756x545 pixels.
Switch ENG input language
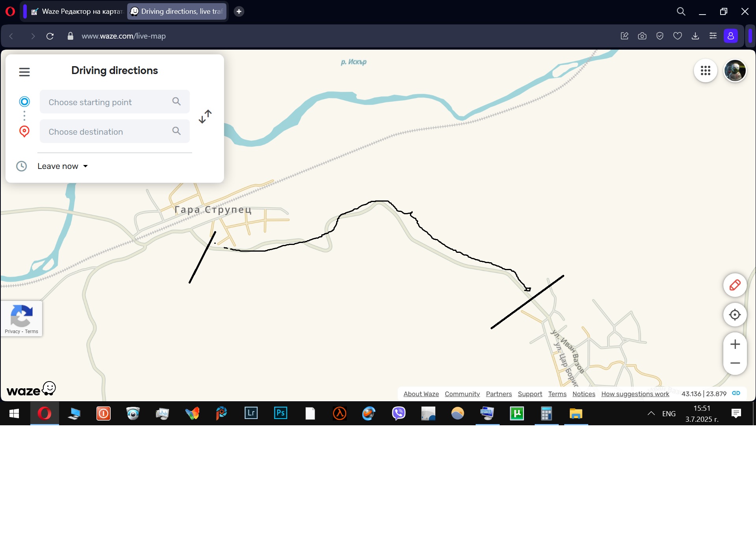pos(669,413)
